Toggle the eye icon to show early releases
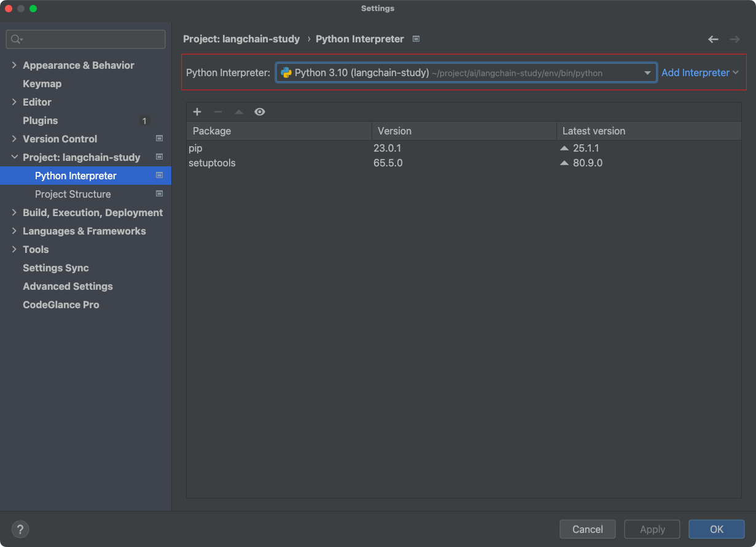 pyautogui.click(x=259, y=112)
